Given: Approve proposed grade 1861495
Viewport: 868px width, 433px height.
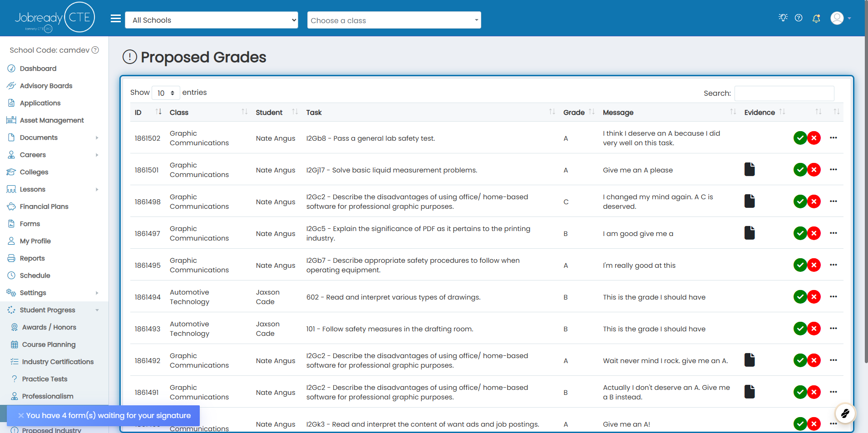Looking at the screenshot, I should pyautogui.click(x=800, y=265).
